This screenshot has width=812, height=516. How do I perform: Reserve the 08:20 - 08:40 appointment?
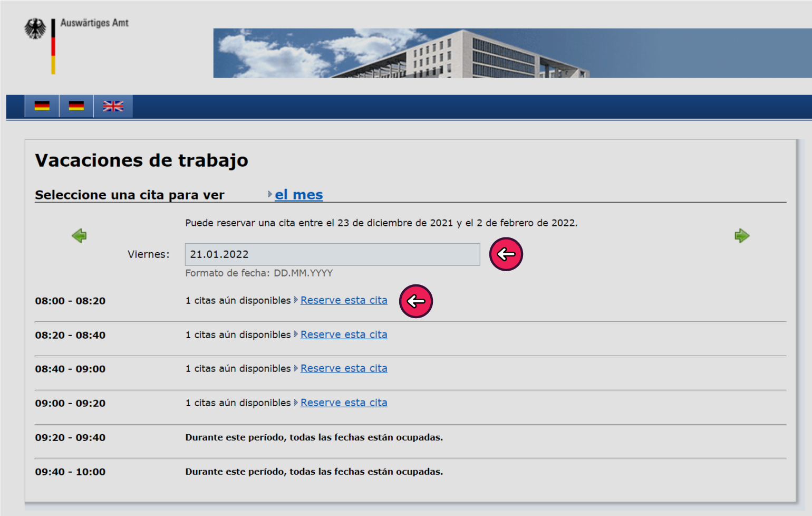click(x=344, y=335)
